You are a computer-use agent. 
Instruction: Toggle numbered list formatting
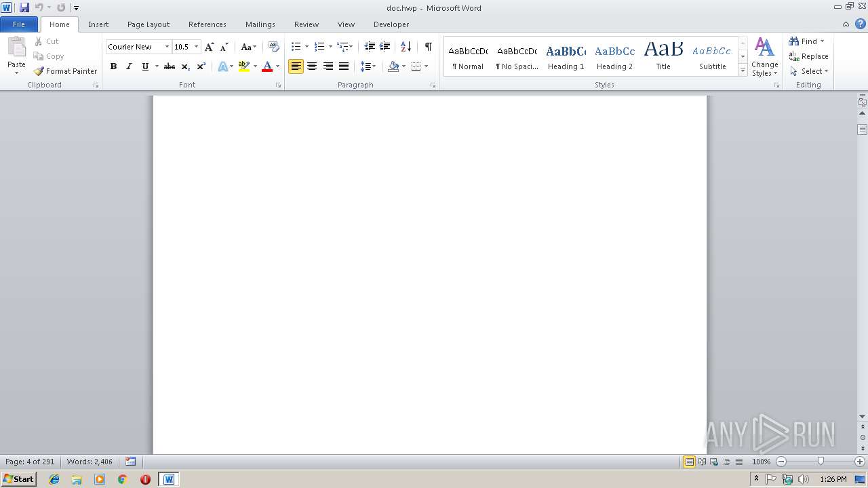click(319, 47)
